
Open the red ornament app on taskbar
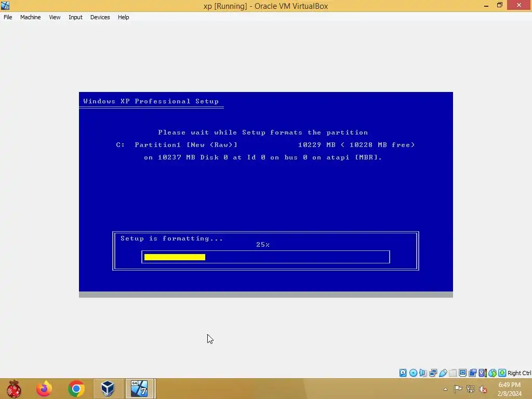point(14,389)
